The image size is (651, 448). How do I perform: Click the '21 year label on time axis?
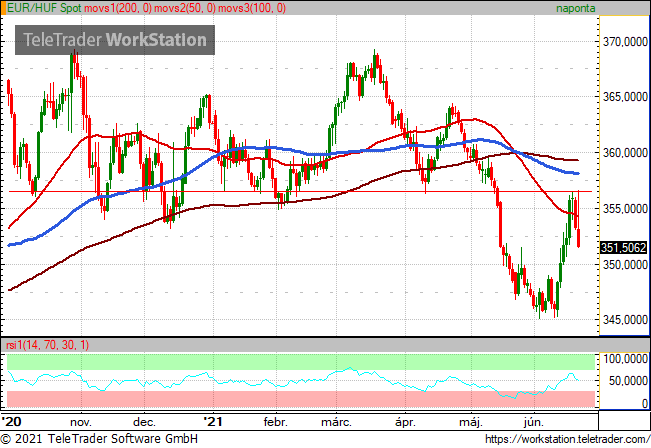[x=213, y=422]
